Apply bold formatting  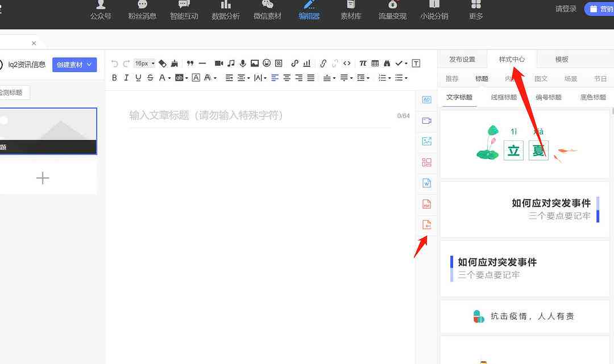pos(114,78)
